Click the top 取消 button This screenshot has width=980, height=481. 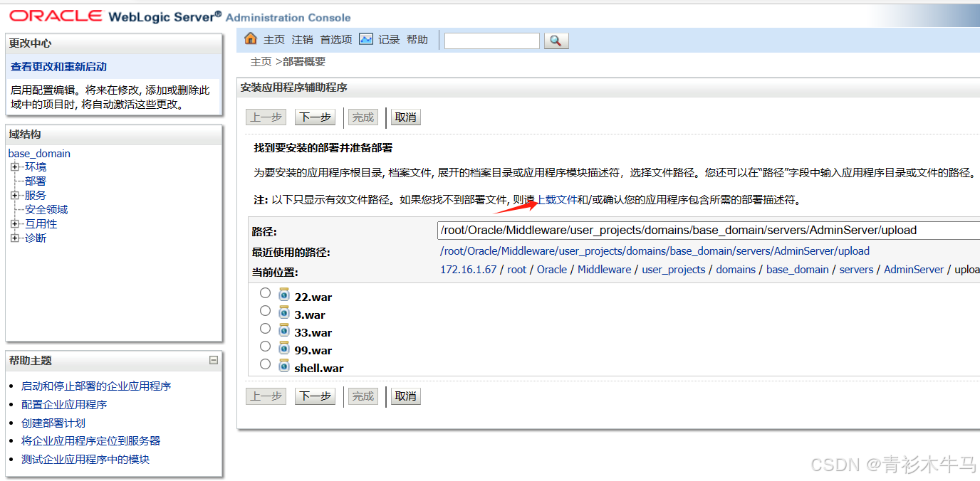coord(405,117)
